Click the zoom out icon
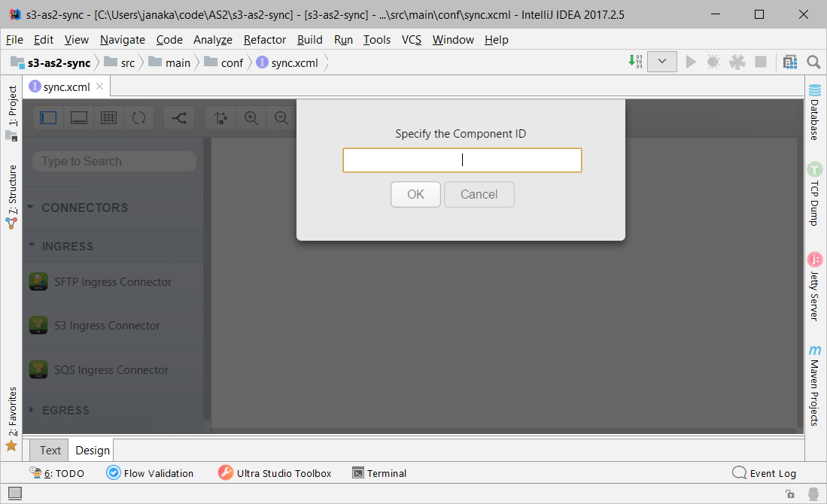 pyautogui.click(x=281, y=117)
